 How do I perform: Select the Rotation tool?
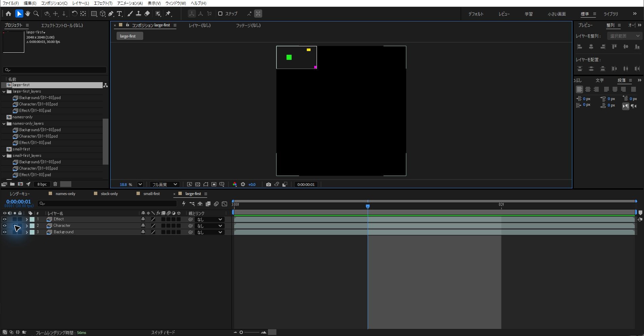(x=74, y=14)
